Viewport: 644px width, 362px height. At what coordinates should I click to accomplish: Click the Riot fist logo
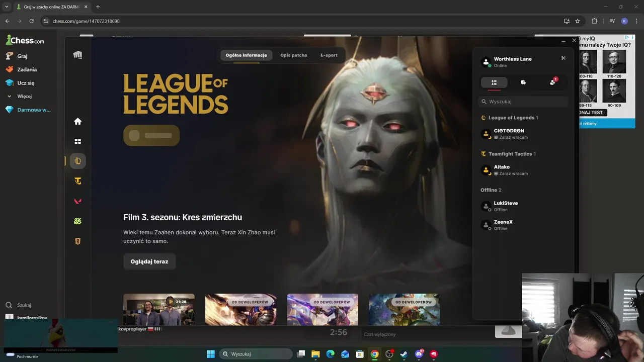[x=77, y=55]
